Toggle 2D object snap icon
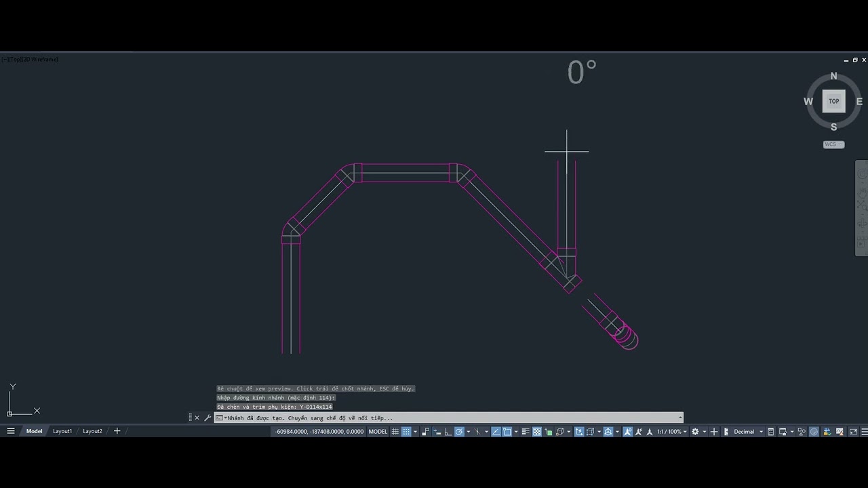Screen dimensions: 868x488 507,431
